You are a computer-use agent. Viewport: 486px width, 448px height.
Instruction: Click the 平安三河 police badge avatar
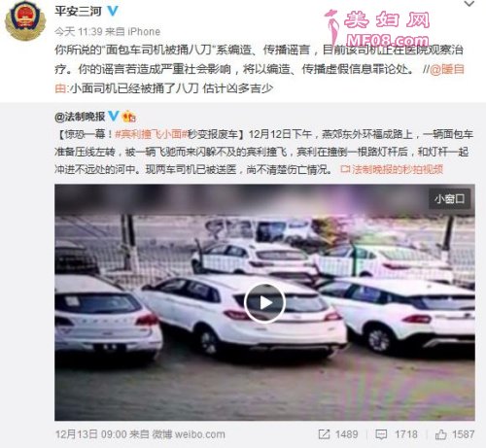tap(25, 20)
